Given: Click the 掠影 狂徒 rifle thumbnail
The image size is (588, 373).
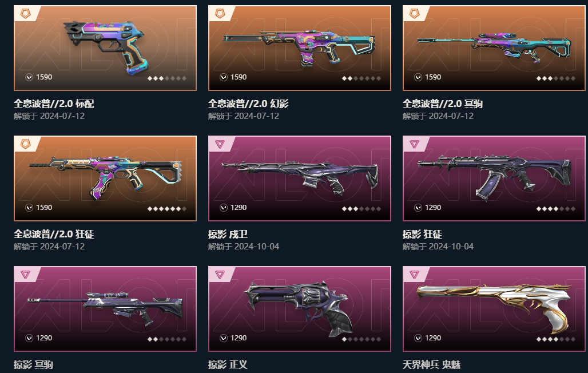Looking at the screenshot, I should [494, 177].
